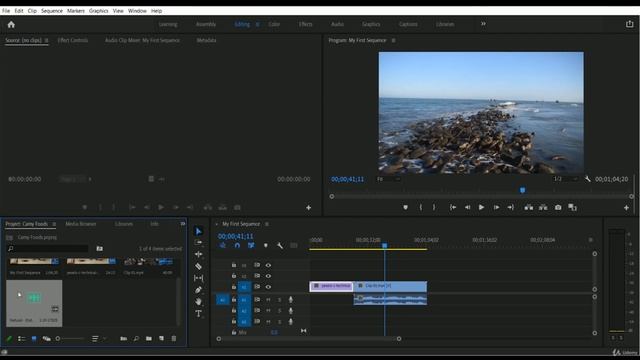Enable voice-over record on A1

point(291,300)
